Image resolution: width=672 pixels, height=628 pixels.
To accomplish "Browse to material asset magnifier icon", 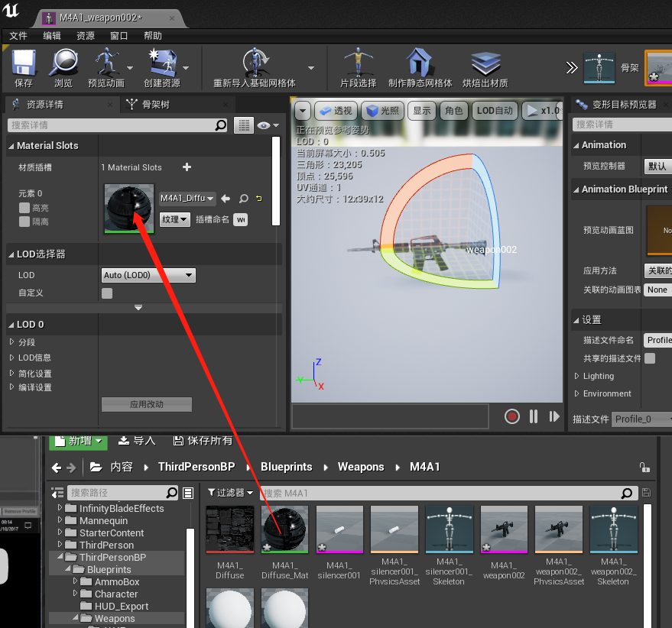I will tap(243, 199).
